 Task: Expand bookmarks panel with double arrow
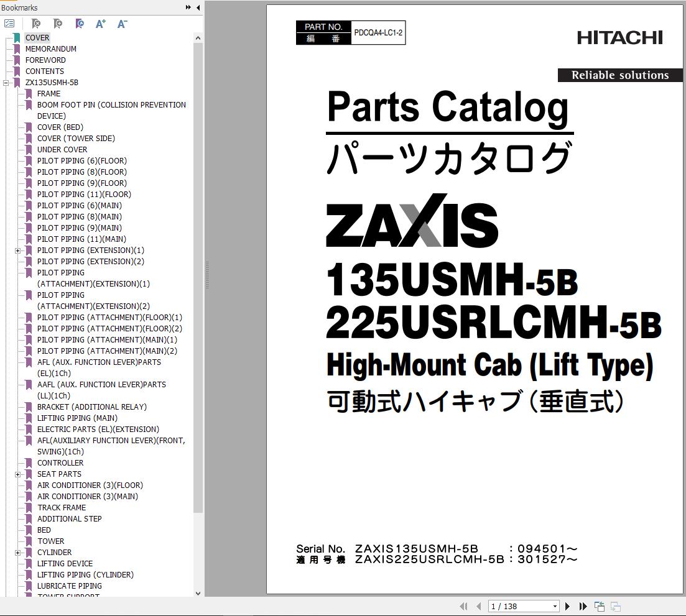pos(188,7)
